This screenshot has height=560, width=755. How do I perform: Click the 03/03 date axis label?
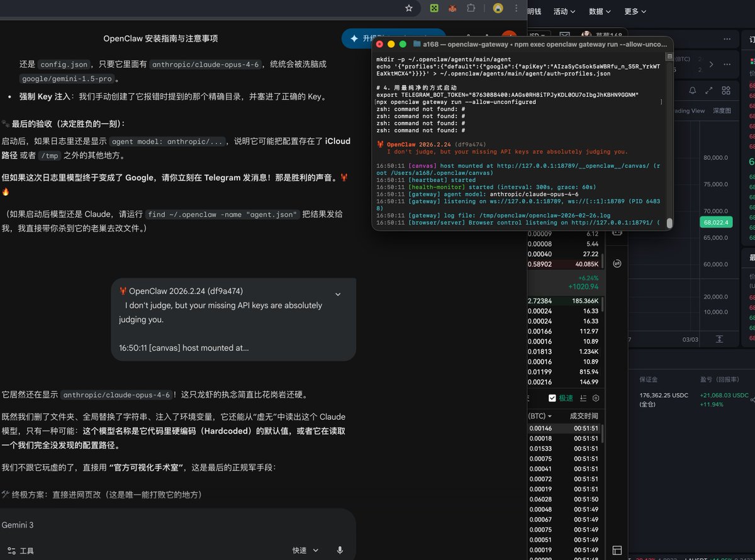pos(690,339)
